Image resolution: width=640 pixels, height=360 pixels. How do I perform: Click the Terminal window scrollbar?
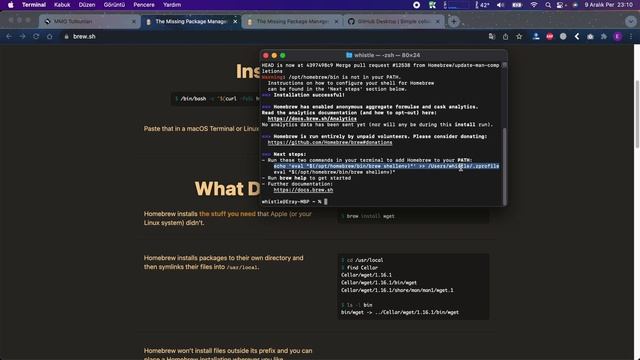coord(505,166)
